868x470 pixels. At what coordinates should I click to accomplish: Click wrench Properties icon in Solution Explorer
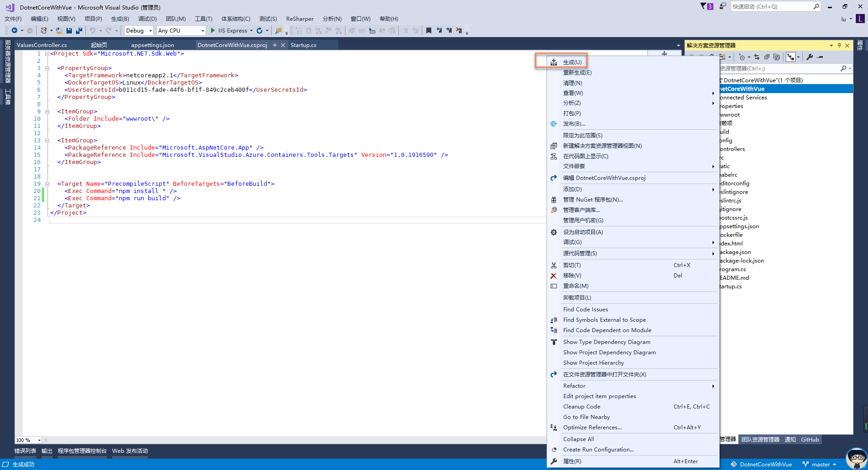click(810, 57)
